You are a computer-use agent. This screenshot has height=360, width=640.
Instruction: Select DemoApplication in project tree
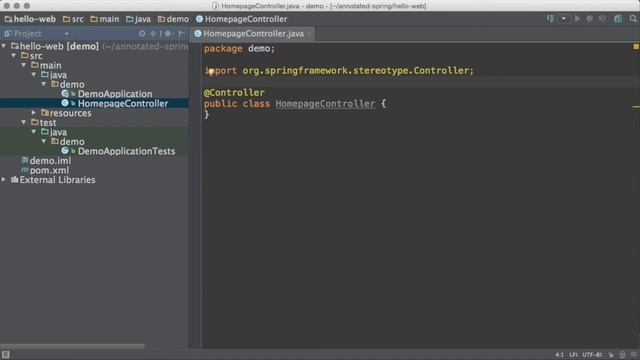pyautogui.click(x=115, y=94)
